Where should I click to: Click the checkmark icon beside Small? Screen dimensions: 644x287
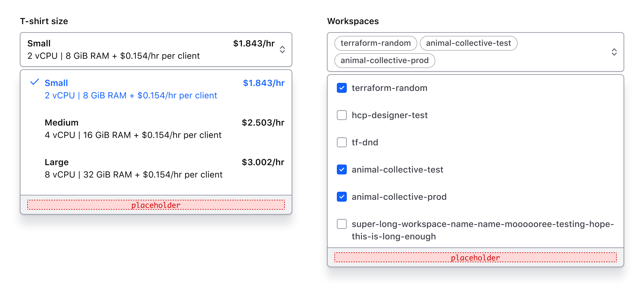tap(34, 83)
